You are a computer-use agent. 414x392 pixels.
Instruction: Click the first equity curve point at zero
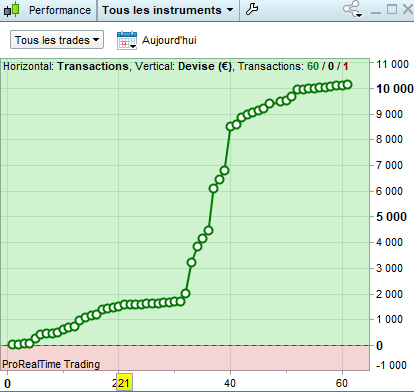point(12,344)
